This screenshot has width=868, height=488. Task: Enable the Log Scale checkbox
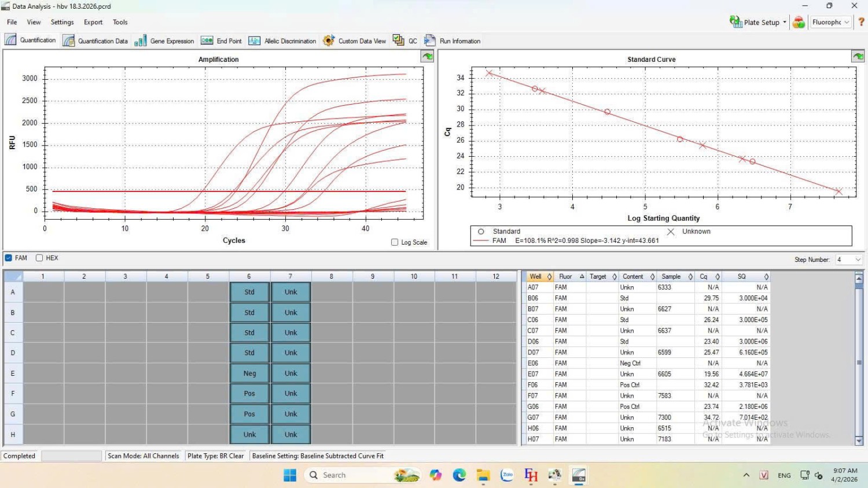tap(395, 242)
